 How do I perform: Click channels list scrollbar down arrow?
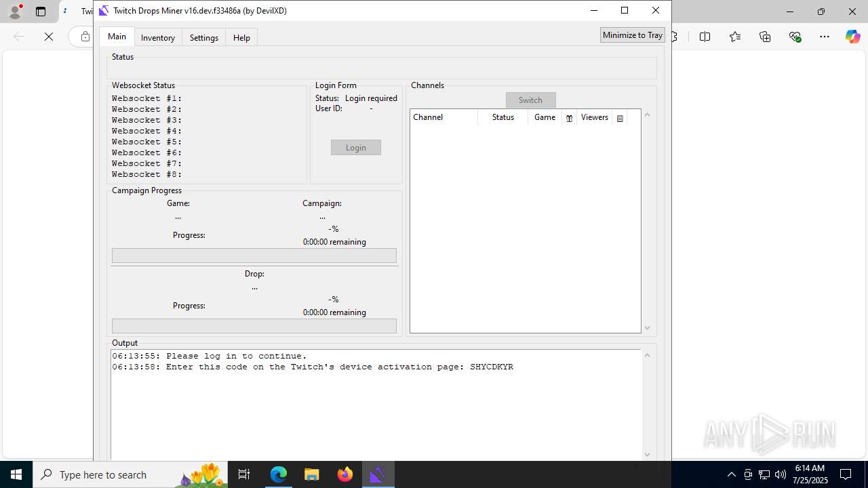click(x=647, y=328)
